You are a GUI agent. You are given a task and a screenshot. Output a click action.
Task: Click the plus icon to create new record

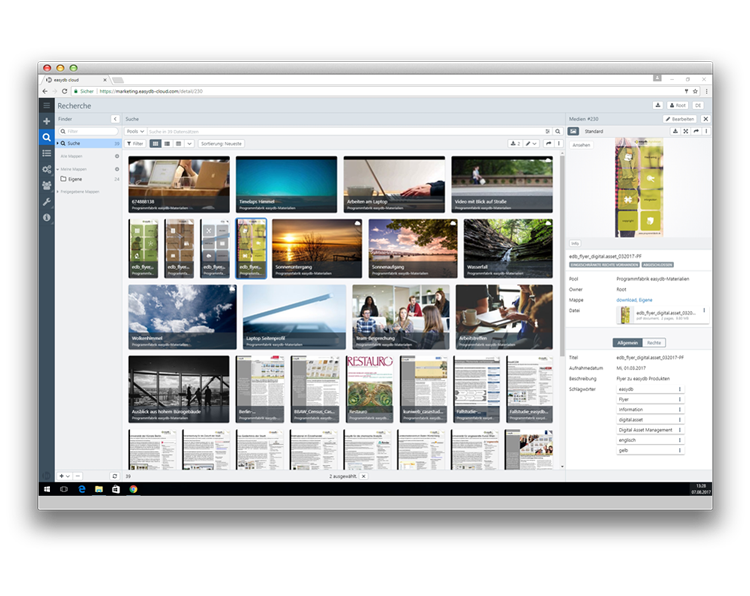pos(46,121)
